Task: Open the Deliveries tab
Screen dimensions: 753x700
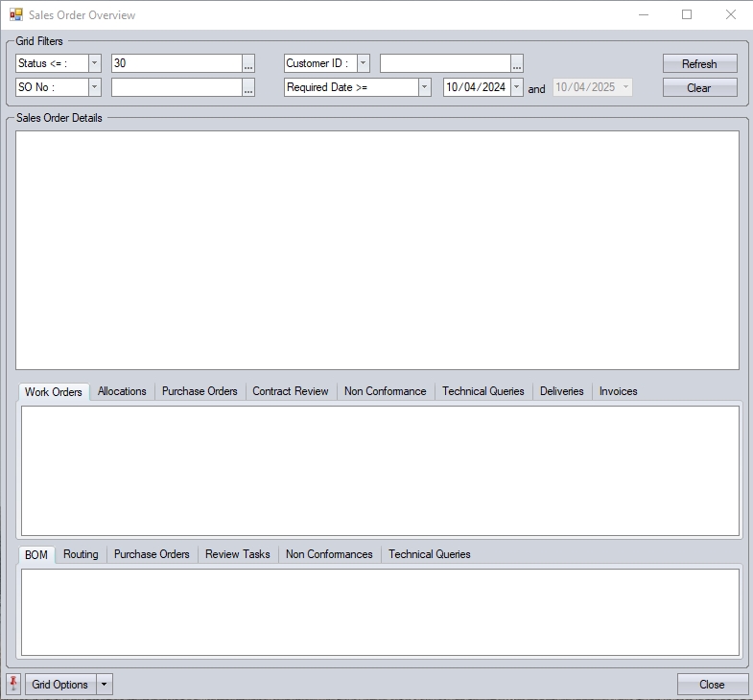Action: tap(562, 391)
